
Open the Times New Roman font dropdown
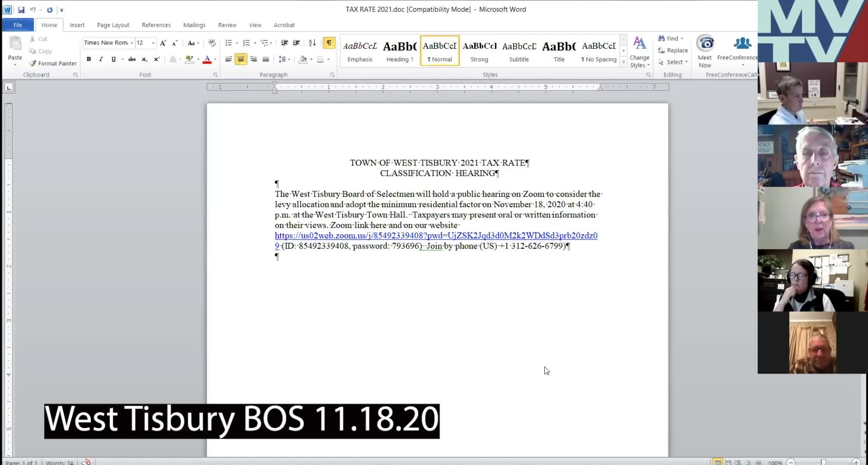(132, 43)
